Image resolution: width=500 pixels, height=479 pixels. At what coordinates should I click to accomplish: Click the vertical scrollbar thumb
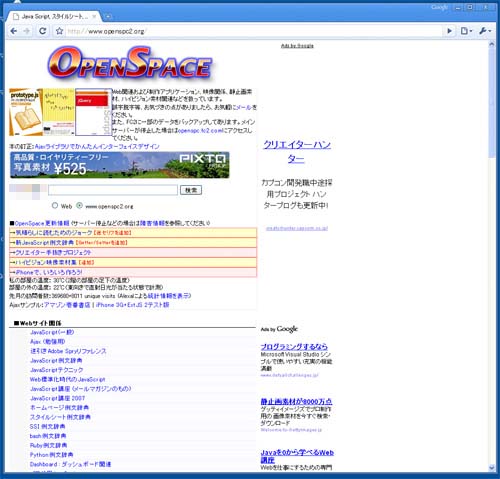click(492, 103)
